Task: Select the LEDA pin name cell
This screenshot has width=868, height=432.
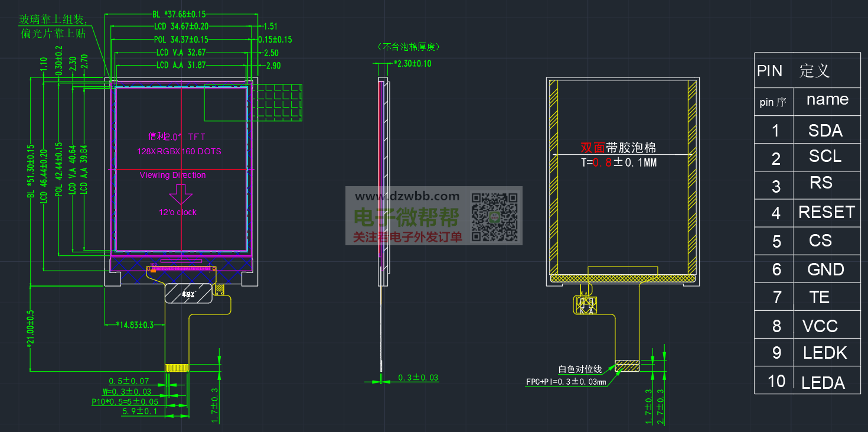Action: pyautogui.click(x=823, y=383)
